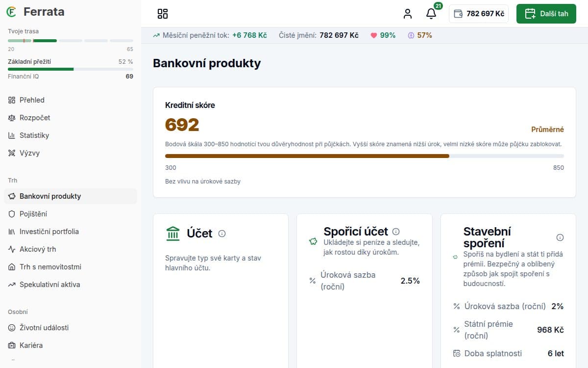Image resolution: width=588 pixels, height=368 pixels.
Task: Click the purple icon next to 57%
Action: [411, 35]
